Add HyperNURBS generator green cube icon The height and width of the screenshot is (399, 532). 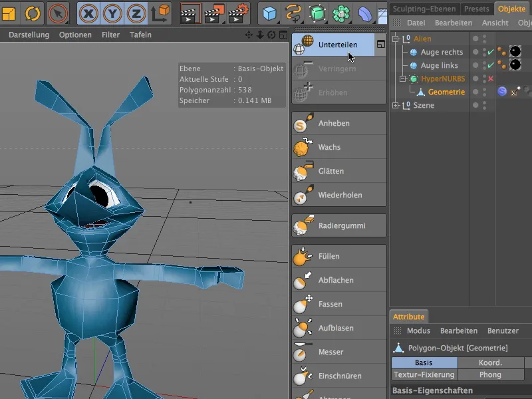pos(317,13)
